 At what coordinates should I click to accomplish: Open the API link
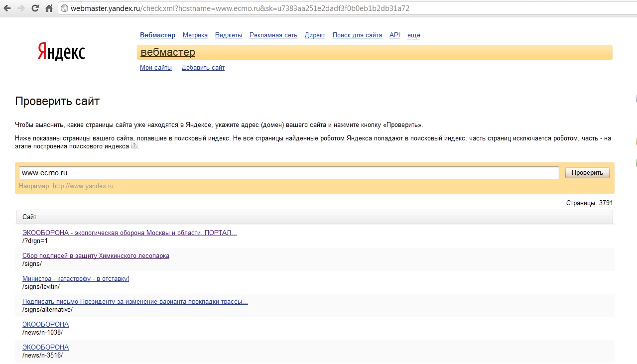[394, 35]
